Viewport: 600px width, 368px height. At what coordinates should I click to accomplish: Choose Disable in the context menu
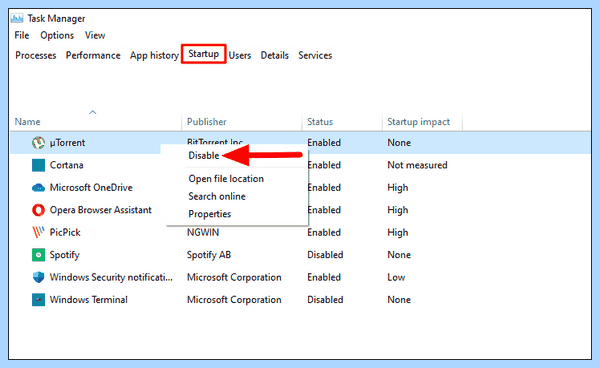point(204,156)
